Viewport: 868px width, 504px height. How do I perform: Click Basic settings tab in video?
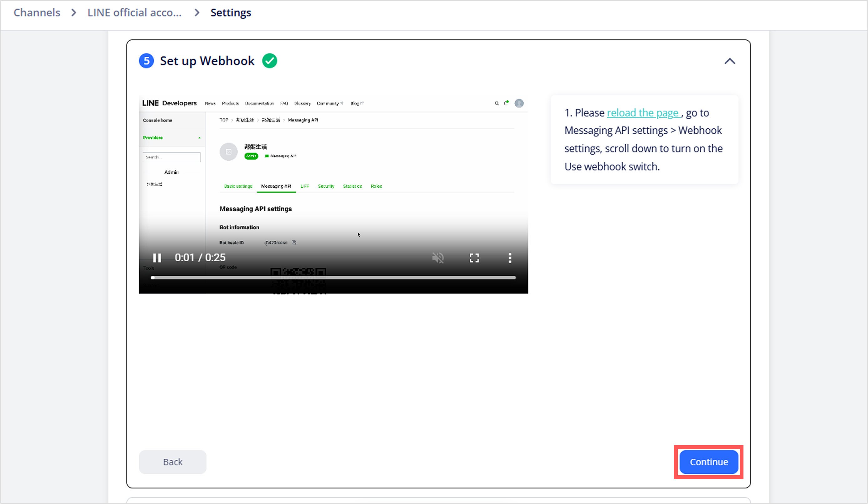point(238,186)
